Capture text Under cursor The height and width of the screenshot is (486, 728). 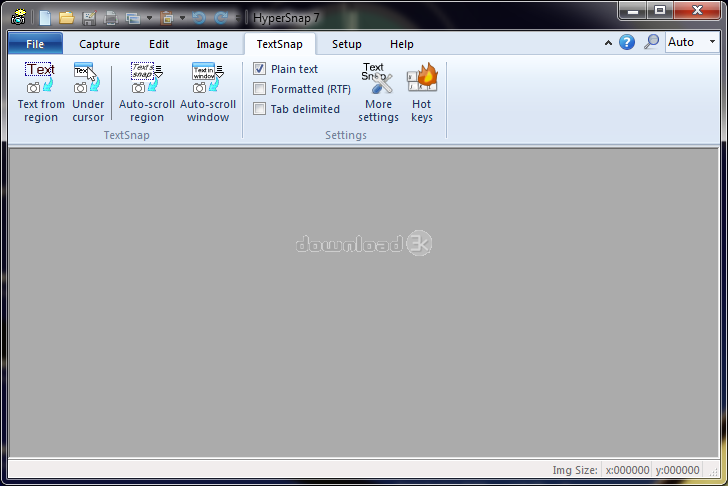(x=88, y=92)
